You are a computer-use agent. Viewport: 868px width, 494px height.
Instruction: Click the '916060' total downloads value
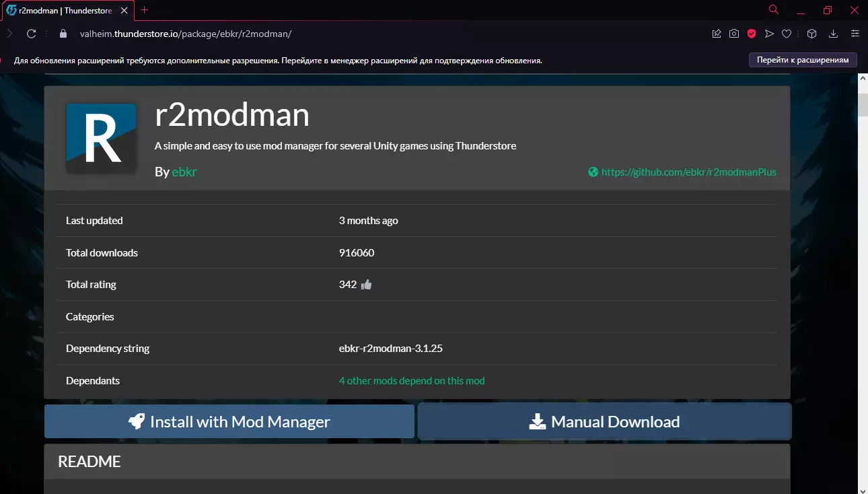click(357, 253)
